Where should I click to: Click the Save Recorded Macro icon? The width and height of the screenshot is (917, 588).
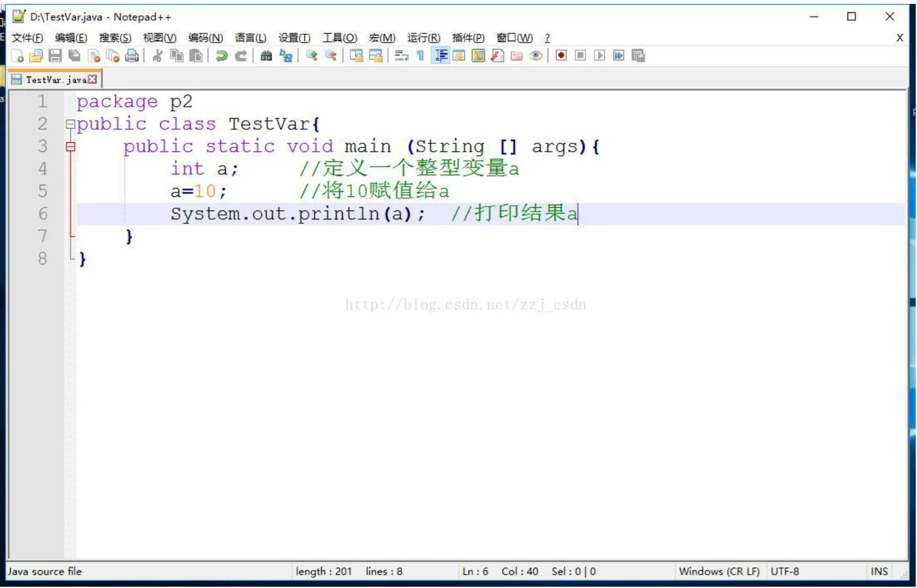(639, 56)
